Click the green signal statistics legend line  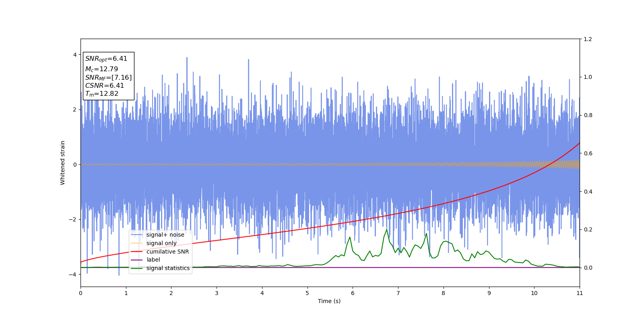(137, 268)
